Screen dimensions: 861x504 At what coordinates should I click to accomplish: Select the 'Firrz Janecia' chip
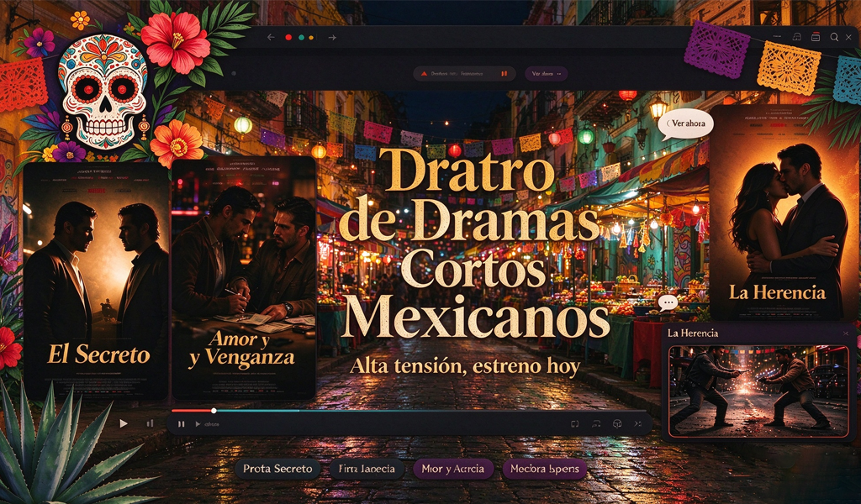367,469
